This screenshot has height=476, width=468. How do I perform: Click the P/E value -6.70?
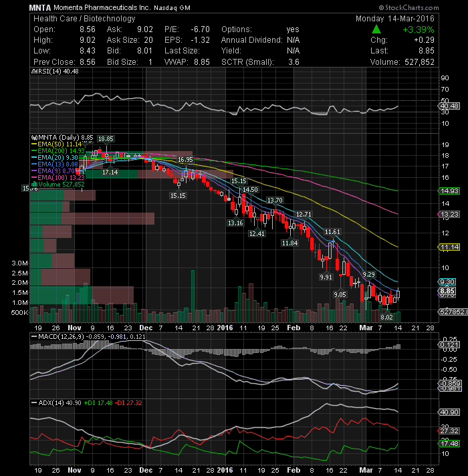(x=200, y=29)
